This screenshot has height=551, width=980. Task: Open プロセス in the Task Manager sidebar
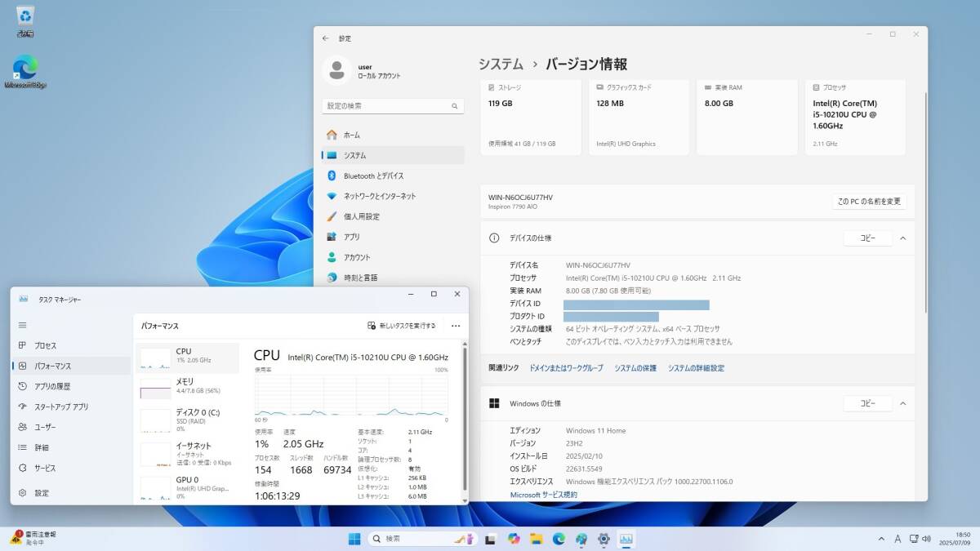72,346
